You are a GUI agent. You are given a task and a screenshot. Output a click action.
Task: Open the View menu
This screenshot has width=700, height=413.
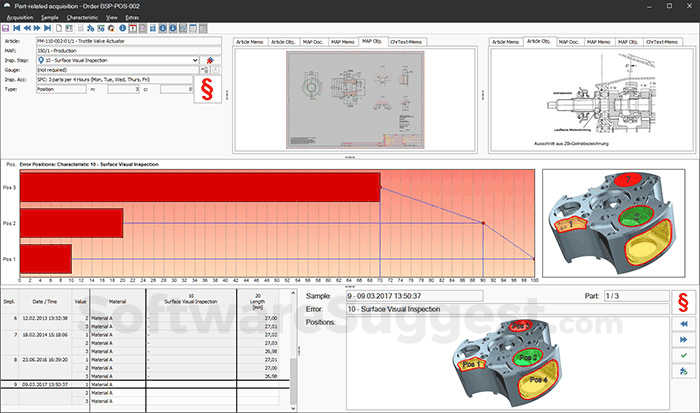[x=112, y=17]
